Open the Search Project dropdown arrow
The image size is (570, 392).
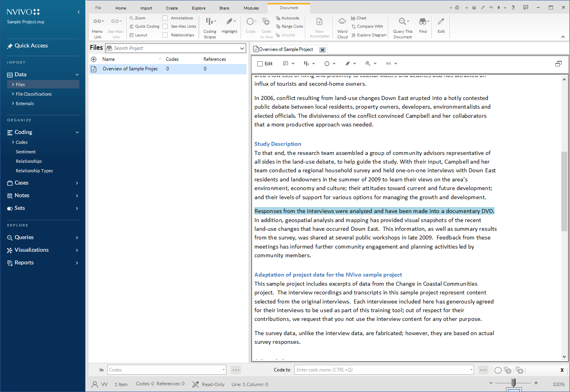click(x=242, y=48)
